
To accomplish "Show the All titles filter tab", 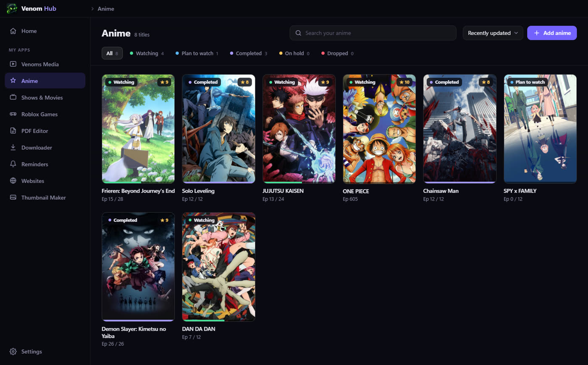I will click(x=112, y=53).
